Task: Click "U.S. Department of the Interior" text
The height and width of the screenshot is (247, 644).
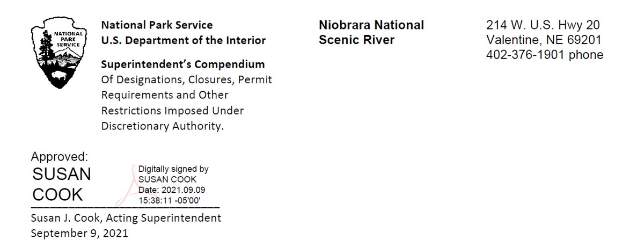Action: [183, 40]
